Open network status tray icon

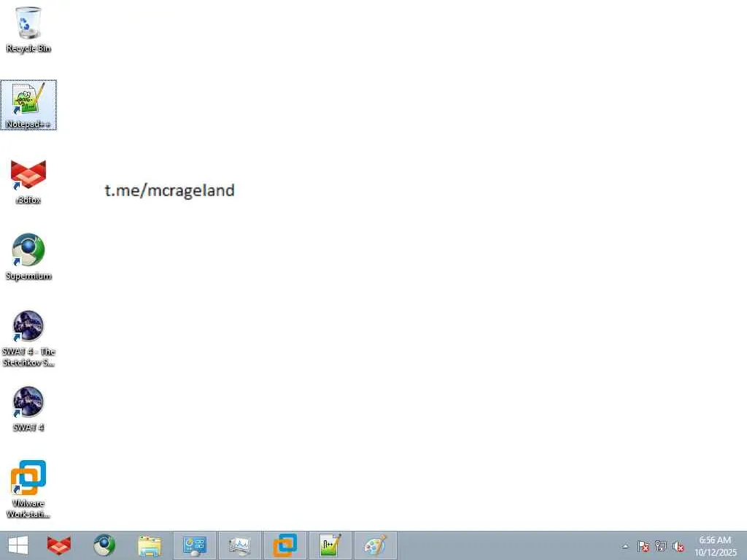[x=661, y=546]
